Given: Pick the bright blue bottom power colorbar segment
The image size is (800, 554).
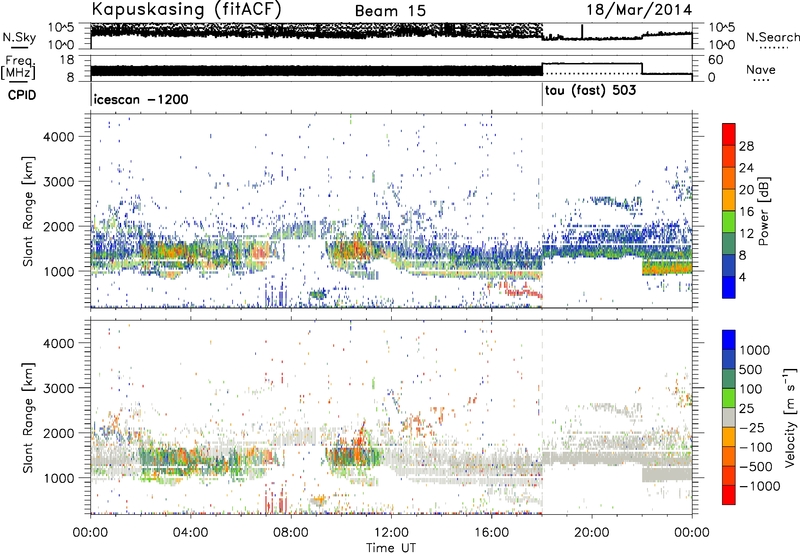Looking at the screenshot, I should click(729, 287).
